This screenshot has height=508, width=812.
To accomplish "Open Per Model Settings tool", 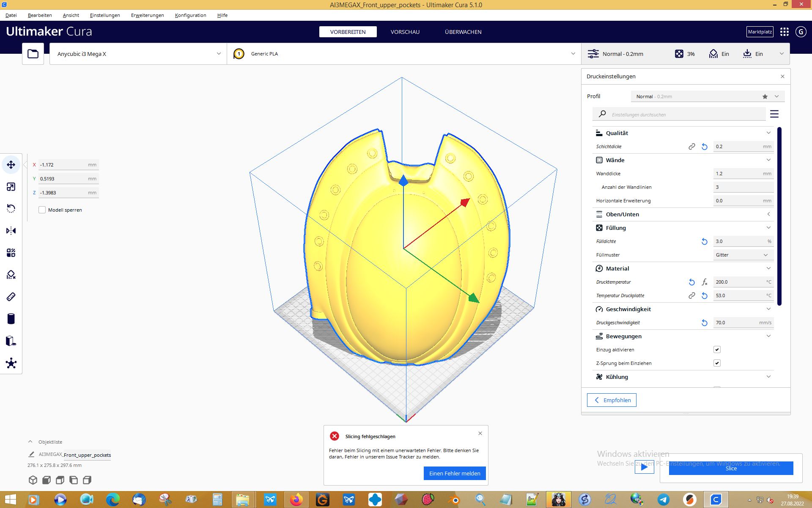I will coord(11,253).
